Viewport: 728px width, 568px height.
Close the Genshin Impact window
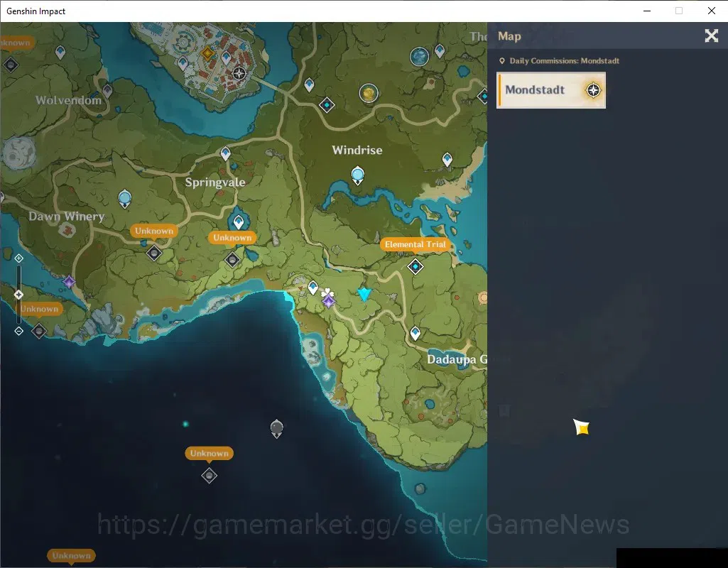[x=711, y=11]
